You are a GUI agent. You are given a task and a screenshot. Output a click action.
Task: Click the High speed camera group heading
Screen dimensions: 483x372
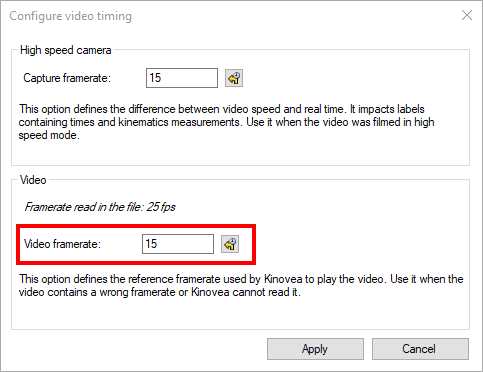(x=65, y=50)
